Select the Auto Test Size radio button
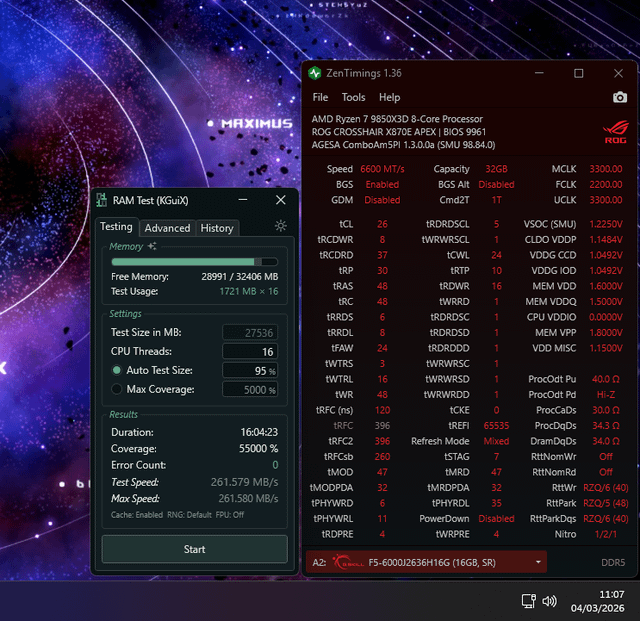This screenshot has height=621, width=640. click(117, 370)
